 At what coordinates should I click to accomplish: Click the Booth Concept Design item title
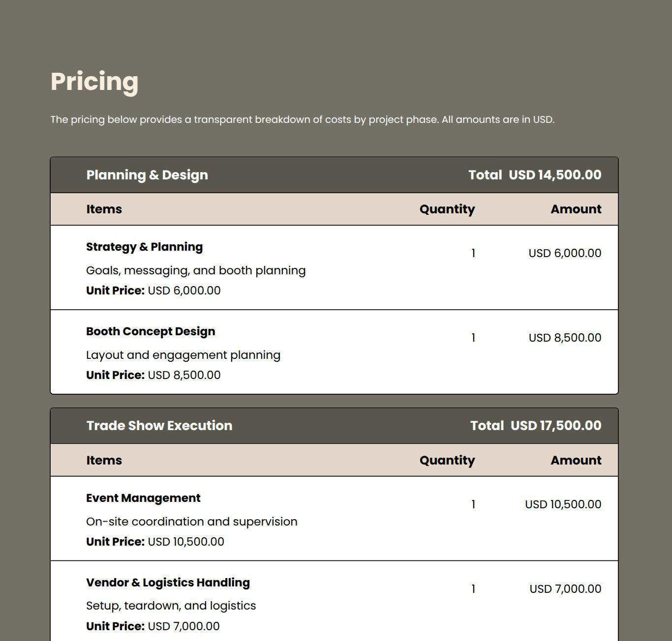[x=151, y=331]
